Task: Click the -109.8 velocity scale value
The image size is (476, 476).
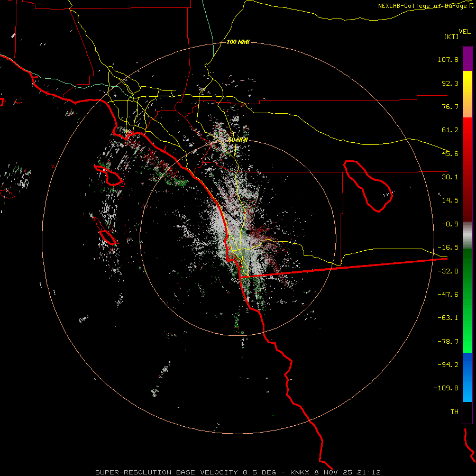Action: point(446,388)
